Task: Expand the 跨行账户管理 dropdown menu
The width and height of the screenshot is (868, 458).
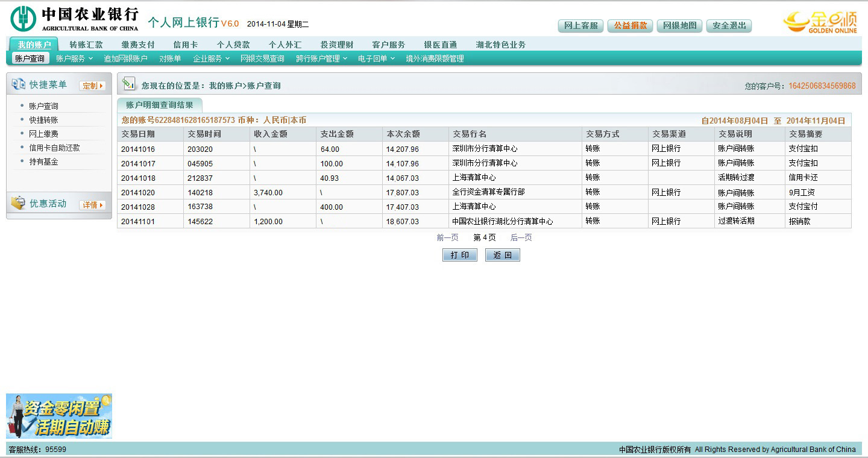Action: click(321, 58)
